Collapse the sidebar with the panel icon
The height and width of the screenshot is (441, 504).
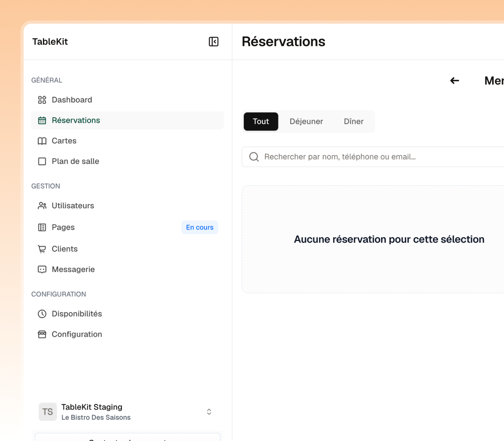coord(213,42)
